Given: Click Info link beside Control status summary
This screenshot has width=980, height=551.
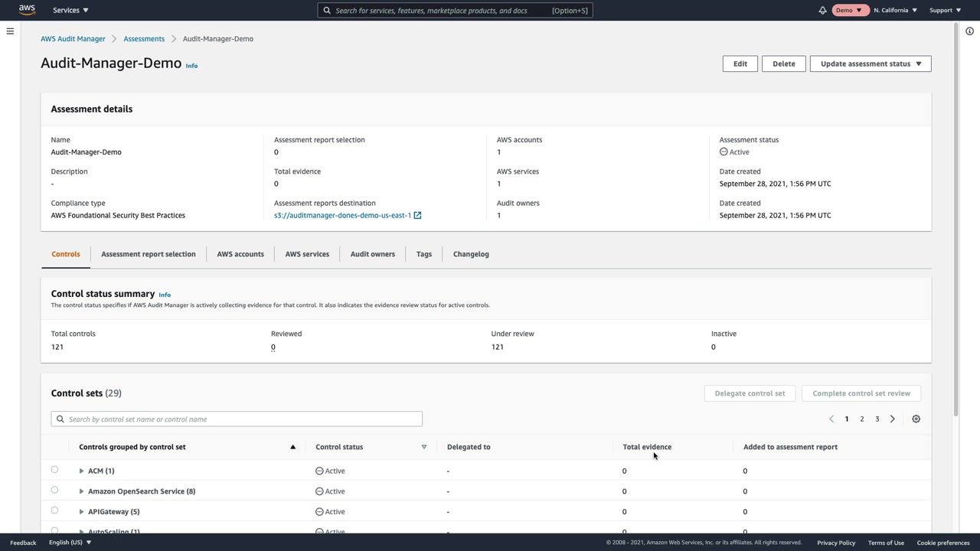Looking at the screenshot, I should point(165,295).
